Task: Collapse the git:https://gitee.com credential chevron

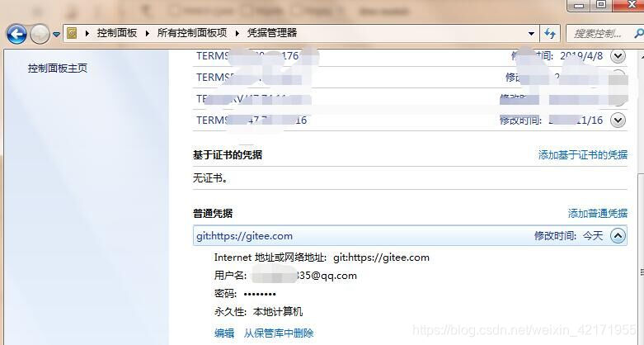Action: (618, 235)
